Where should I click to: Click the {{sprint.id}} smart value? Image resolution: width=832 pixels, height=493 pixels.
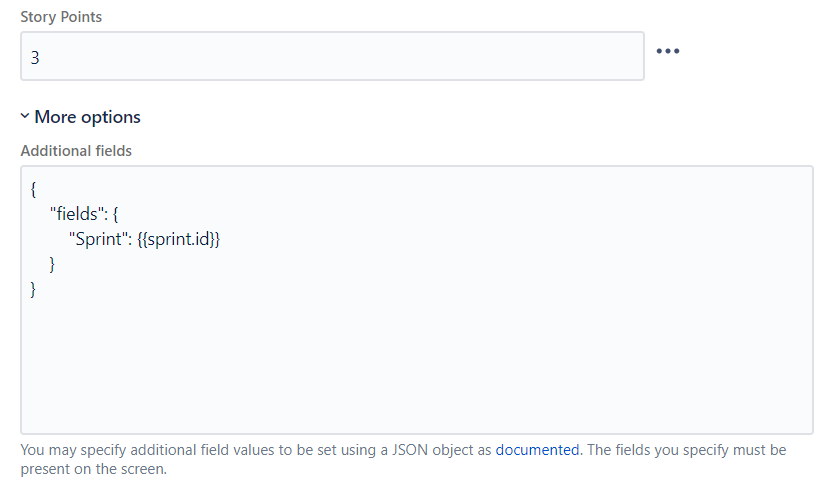178,239
